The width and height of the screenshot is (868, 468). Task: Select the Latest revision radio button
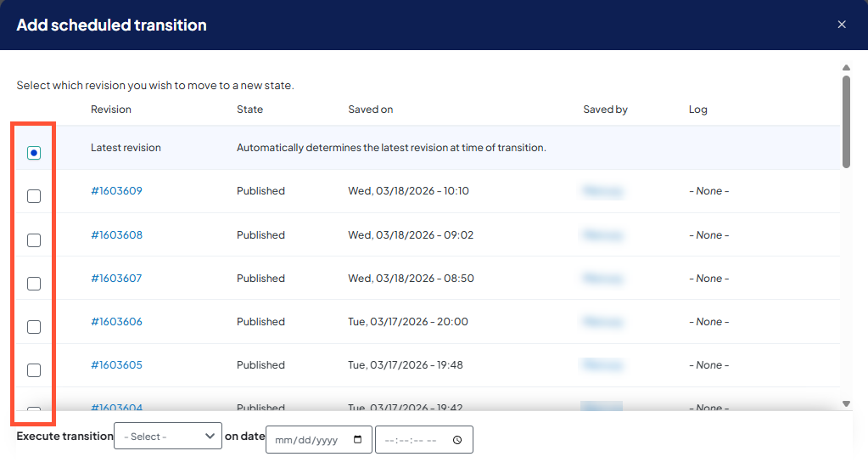[x=34, y=153]
